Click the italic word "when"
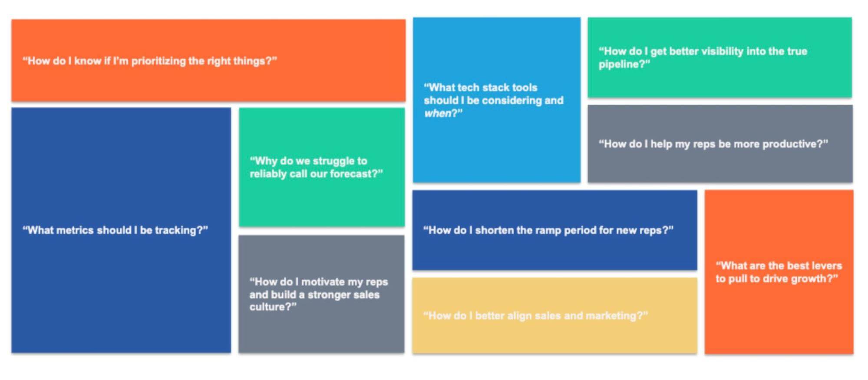Screen dimensions: 868x380 tap(438, 113)
